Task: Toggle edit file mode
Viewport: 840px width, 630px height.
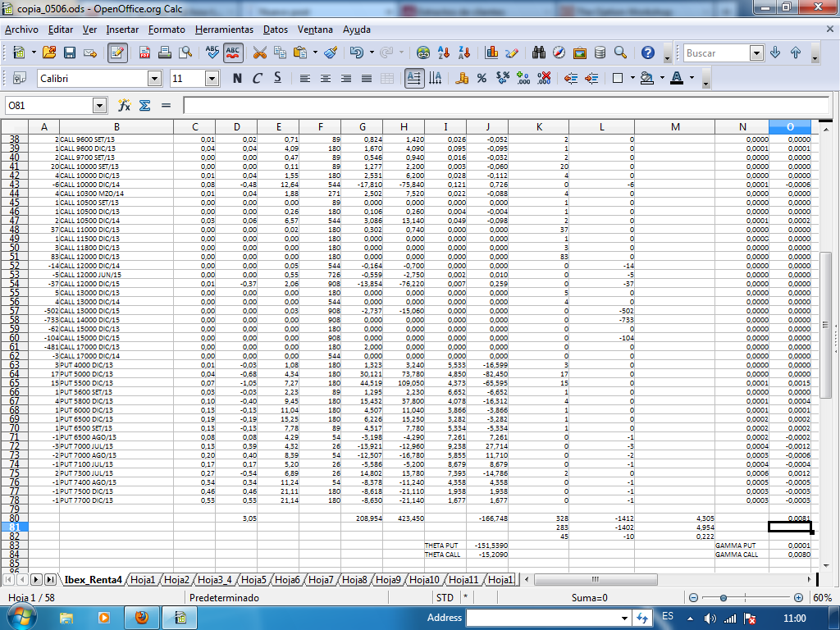Action: coord(117,52)
